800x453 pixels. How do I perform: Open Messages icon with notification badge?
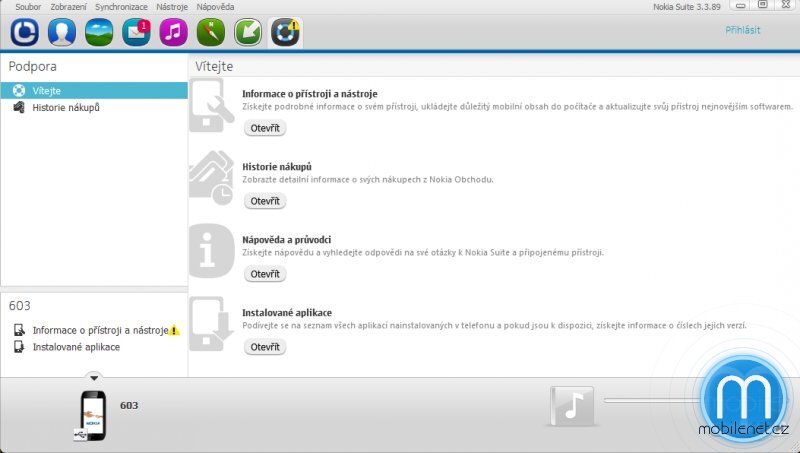(x=136, y=32)
